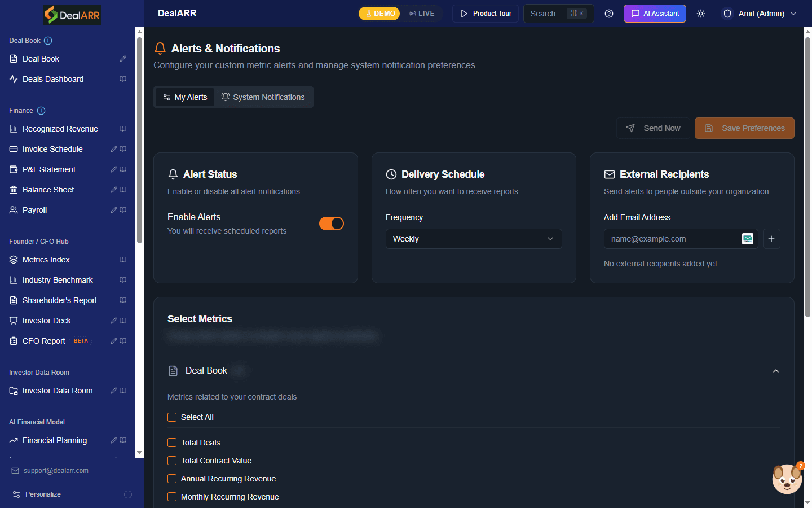The image size is (812, 508).
Task: Open the guide book icon for Metrics Index
Action: [123, 260]
